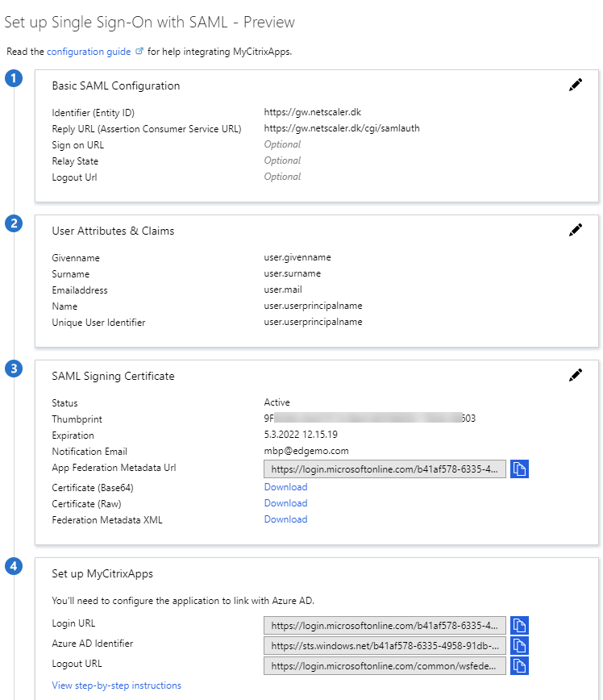Copy App Federation Metadata Url

519,469
